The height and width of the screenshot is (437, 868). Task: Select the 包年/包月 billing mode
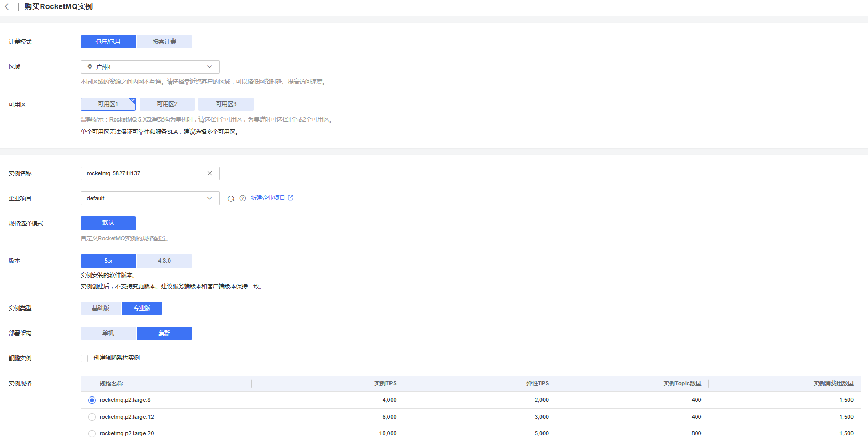tap(108, 42)
